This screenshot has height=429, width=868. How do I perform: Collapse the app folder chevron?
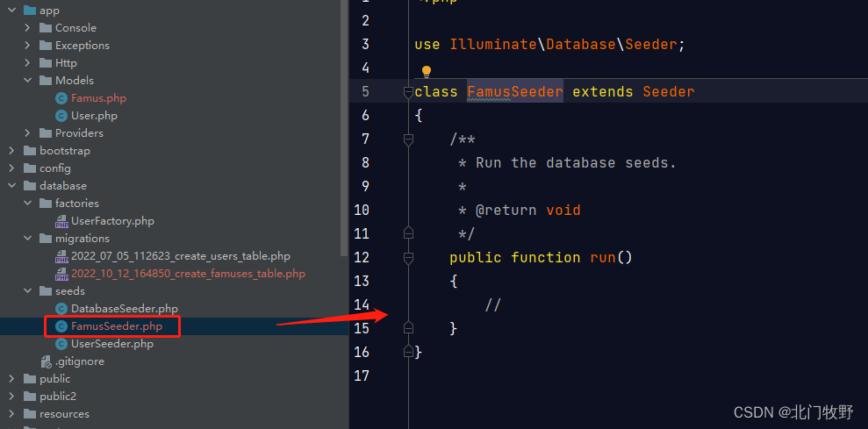tap(12, 11)
